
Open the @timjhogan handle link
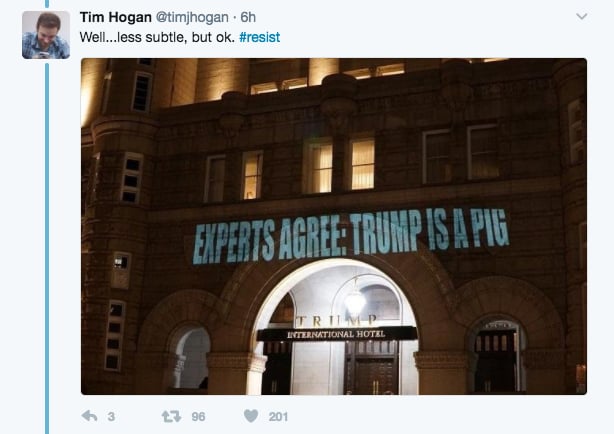192,17
